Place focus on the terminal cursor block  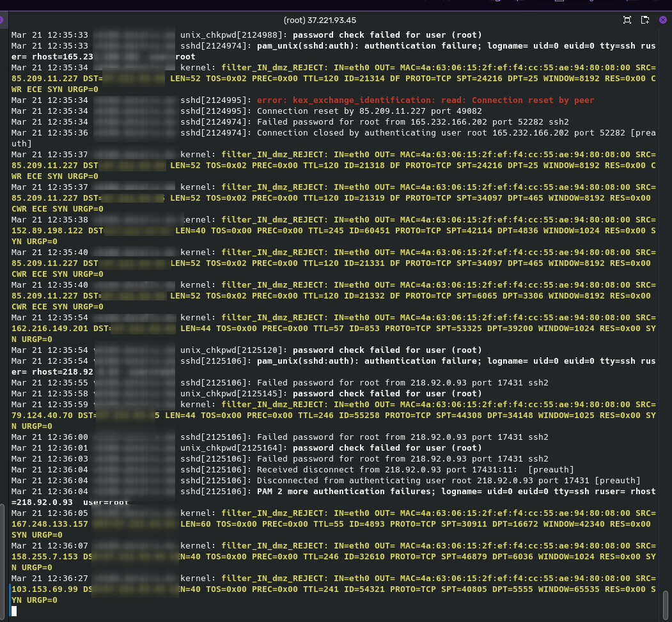coord(14,611)
